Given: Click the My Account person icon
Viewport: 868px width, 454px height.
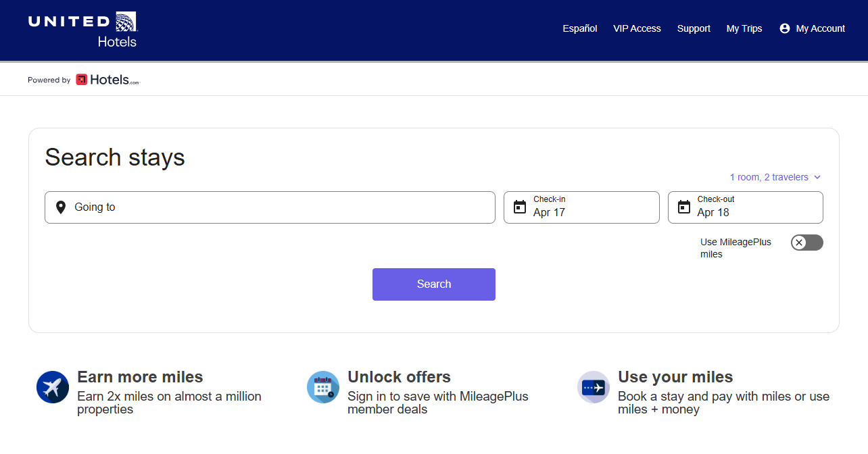Looking at the screenshot, I should tap(785, 28).
